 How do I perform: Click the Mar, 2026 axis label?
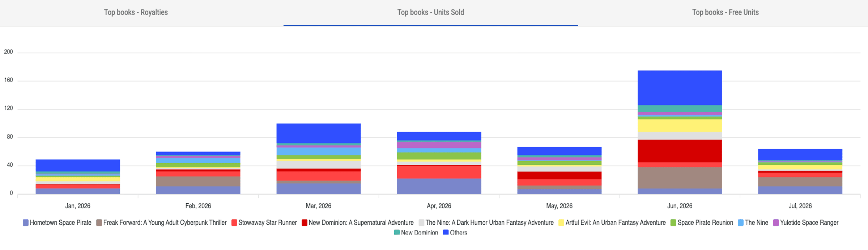pyautogui.click(x=319, y=206)
